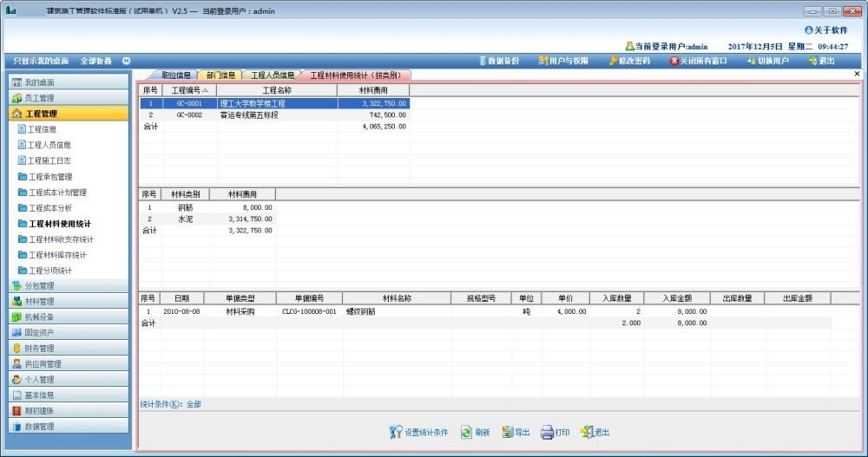The height and width of the screenshot is (457, 868).
Task: Click 关于软件 link
Action: tap(825, 29)
